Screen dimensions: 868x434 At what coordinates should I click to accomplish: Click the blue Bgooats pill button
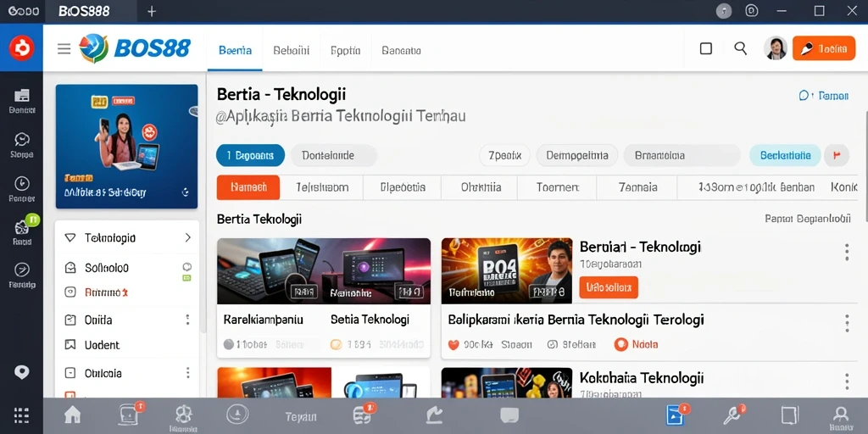tap(250, 156)
